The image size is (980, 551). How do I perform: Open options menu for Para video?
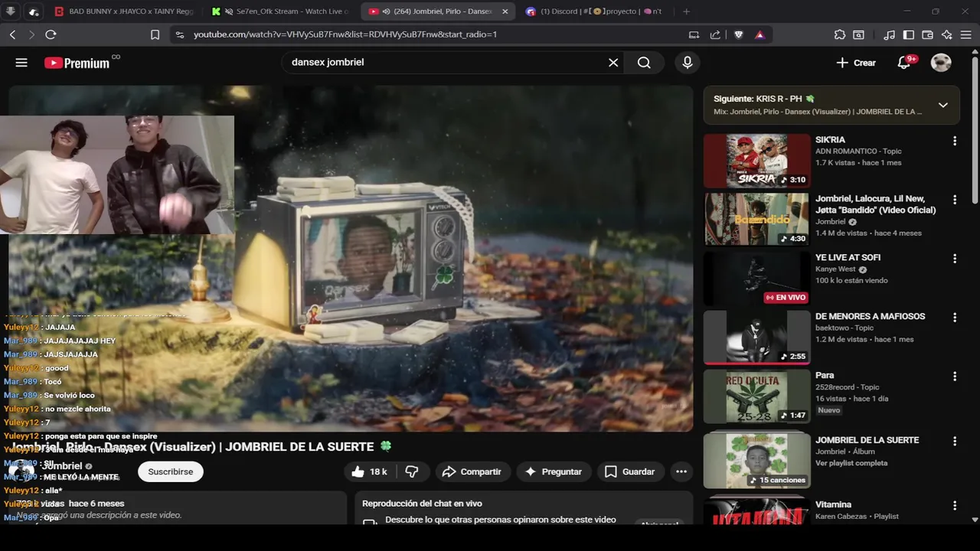tap(955, 377)
